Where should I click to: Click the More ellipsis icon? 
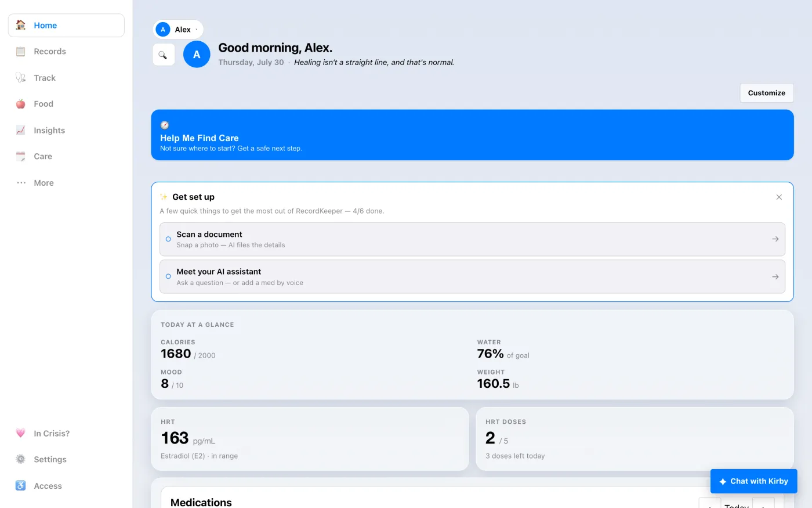(21, 183)
